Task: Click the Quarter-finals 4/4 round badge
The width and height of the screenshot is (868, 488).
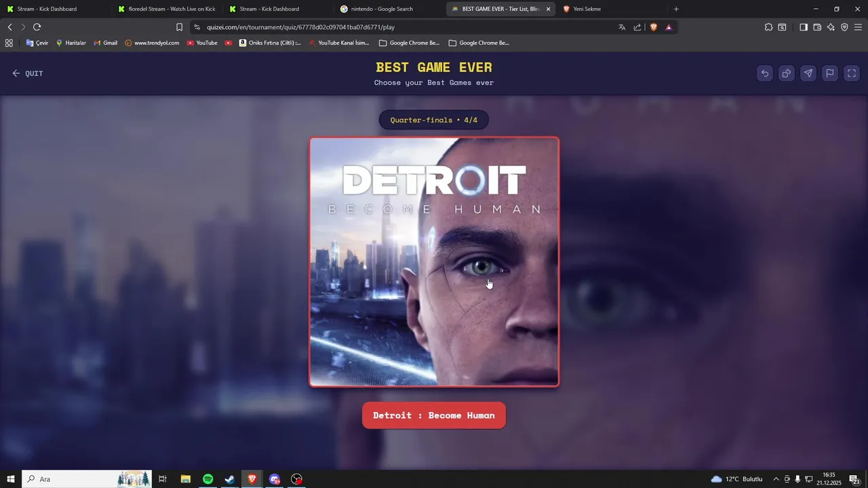Action: [434, 120]
